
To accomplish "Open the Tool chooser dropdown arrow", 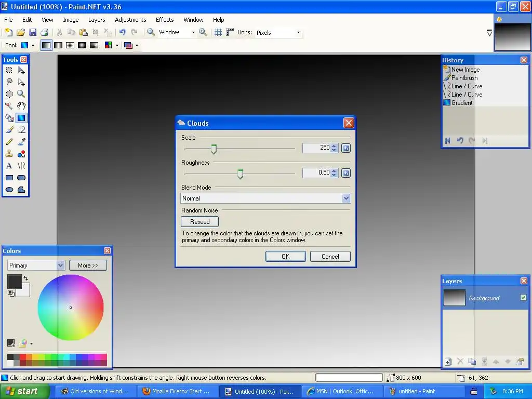I will pyautogui.click(x=33, y=45).
